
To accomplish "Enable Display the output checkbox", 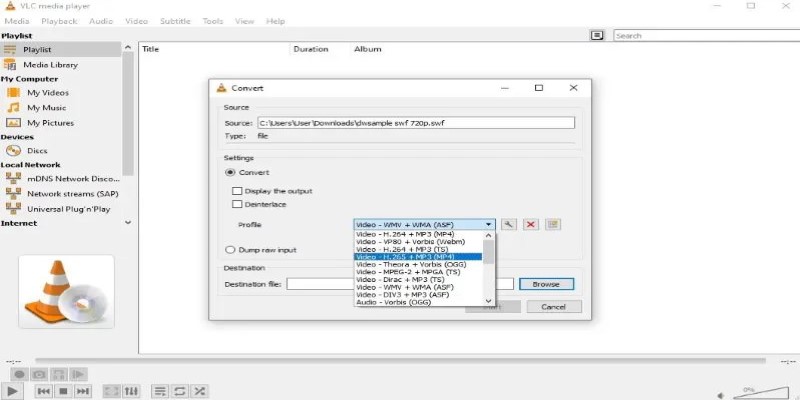I will coord(237,191).
